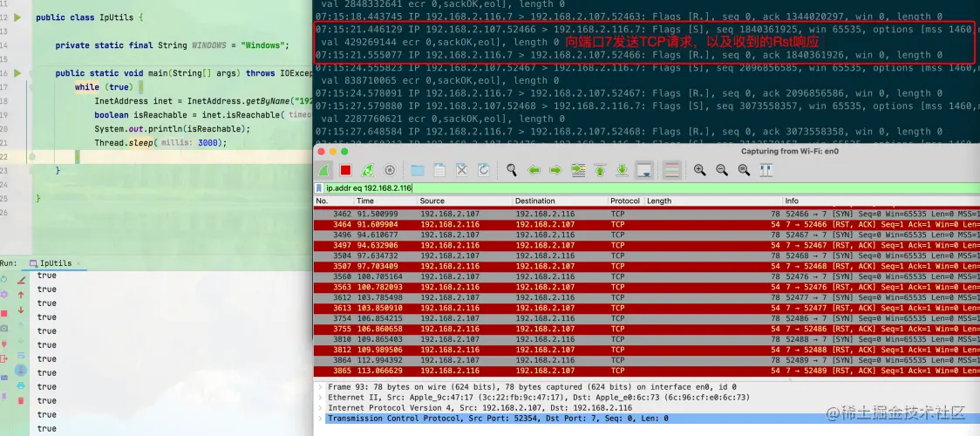Zoom in on Wireshark packet text
Viewport: 980px width, 436px height.
click(700, 170)
